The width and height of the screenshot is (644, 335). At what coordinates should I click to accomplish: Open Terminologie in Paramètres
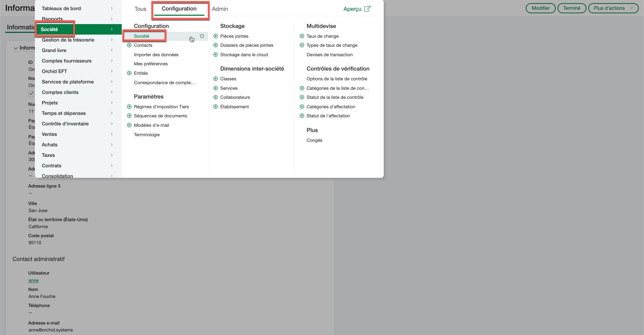pos(147,135)
